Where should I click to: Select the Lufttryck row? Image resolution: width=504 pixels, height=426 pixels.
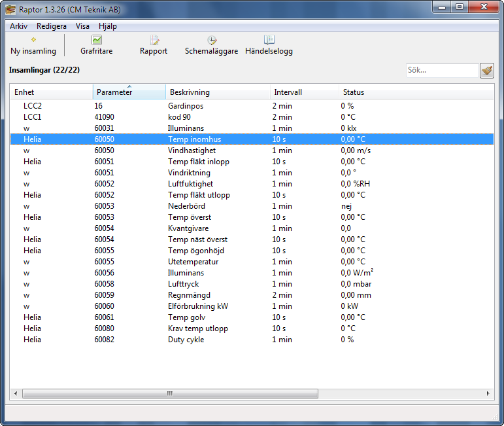[x=252, y=284]
